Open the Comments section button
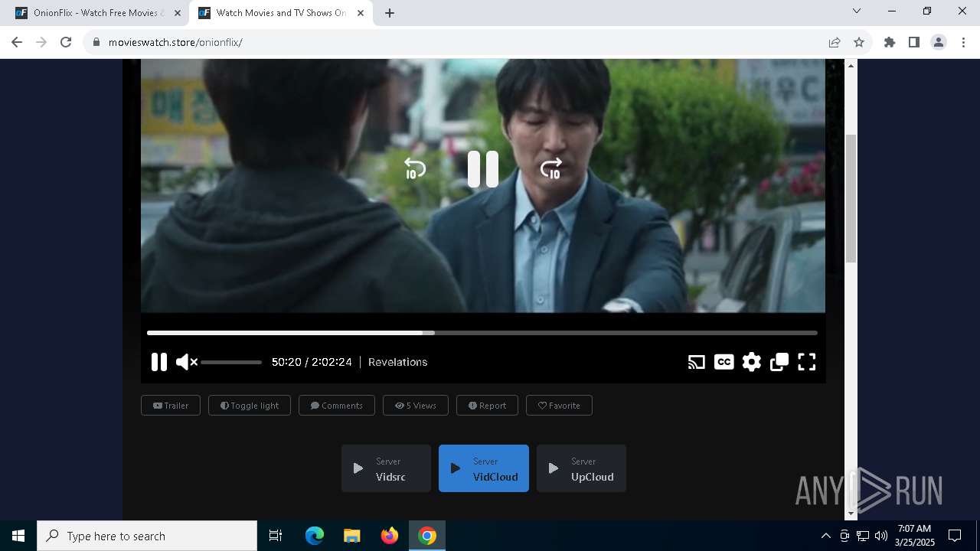The height and width of the screenshot is (551, 980). [x=337, y=406]
